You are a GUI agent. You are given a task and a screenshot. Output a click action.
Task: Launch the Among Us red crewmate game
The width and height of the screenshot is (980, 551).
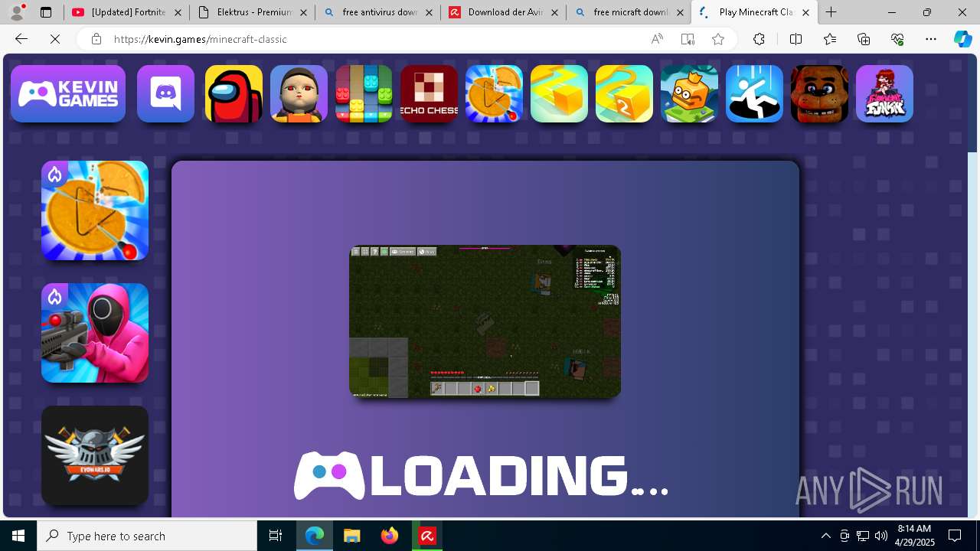pos(234,93)
